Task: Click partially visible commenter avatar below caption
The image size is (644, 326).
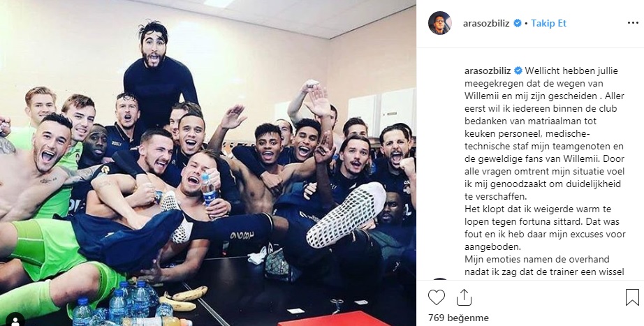Action: 439,279
